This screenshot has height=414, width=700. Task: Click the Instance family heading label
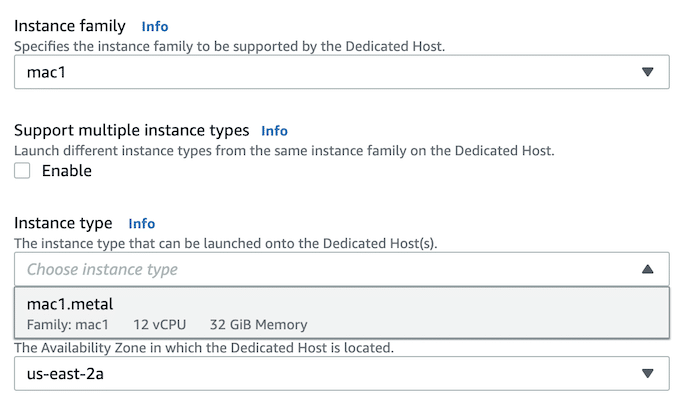70,26
